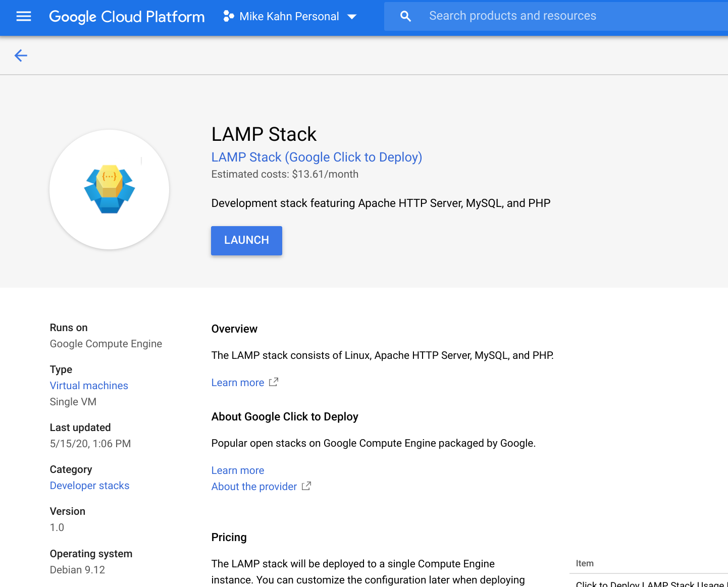728x587 pixels.
Task: Open the Virtual machines type link
Action: (89, 386)
